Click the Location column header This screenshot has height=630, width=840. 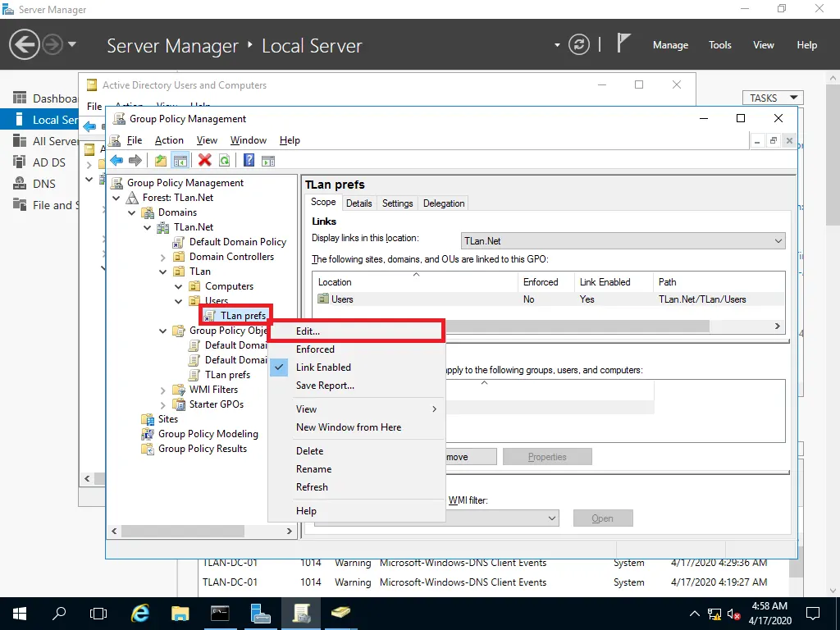[415, 282]
